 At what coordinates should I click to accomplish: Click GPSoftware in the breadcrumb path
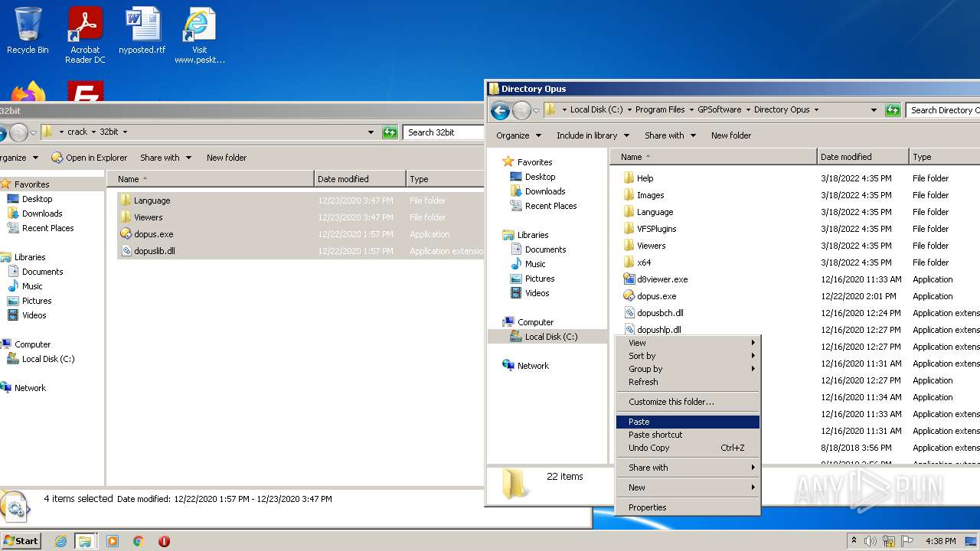[x=720, y=109]
